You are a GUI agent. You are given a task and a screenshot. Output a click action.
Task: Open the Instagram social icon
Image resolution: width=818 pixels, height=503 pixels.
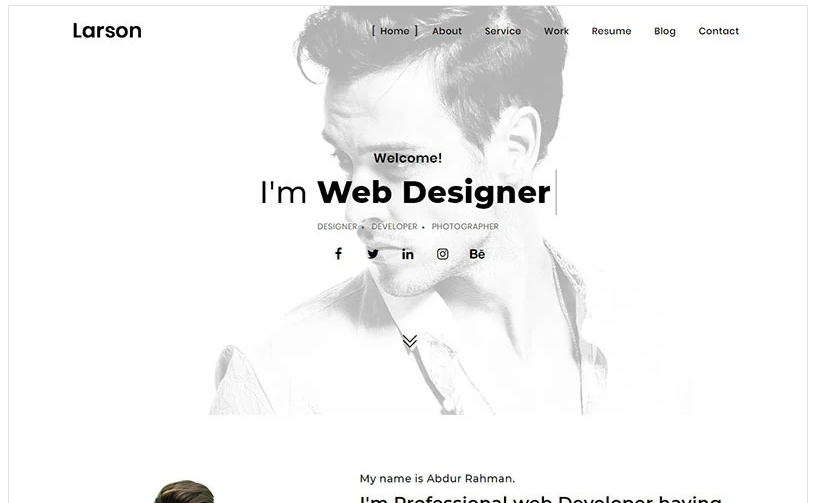[x=442, y=254]
